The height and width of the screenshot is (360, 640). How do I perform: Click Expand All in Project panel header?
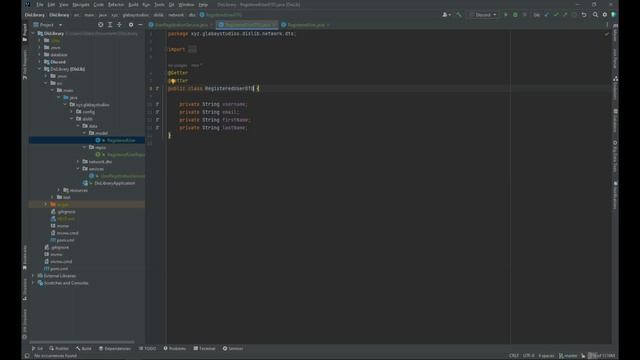click(110, 25)
